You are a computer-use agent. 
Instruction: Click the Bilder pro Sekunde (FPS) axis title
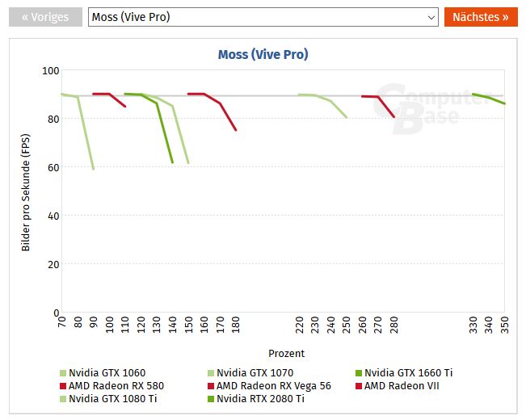[26, 192]
